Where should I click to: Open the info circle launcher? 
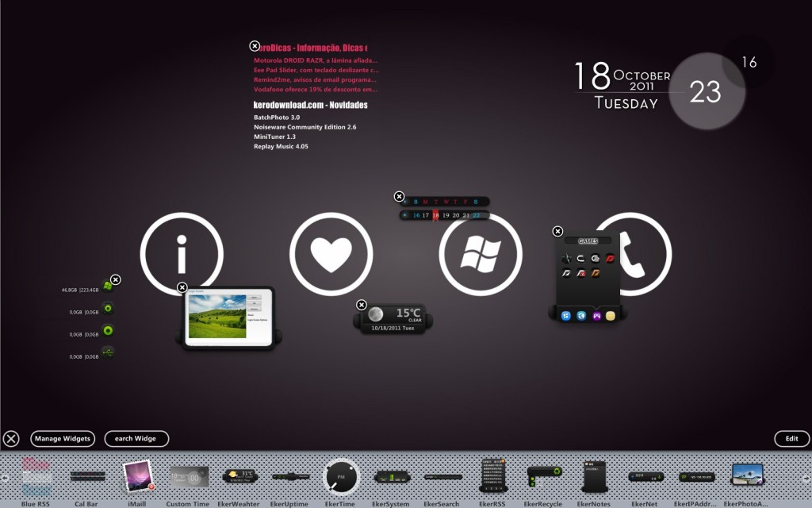(182, 254)
